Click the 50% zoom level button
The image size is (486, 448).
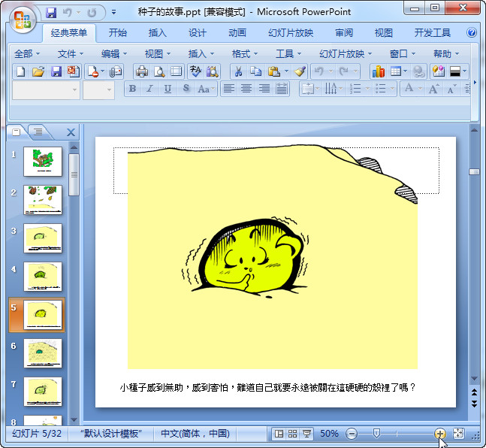click(329, 434)
